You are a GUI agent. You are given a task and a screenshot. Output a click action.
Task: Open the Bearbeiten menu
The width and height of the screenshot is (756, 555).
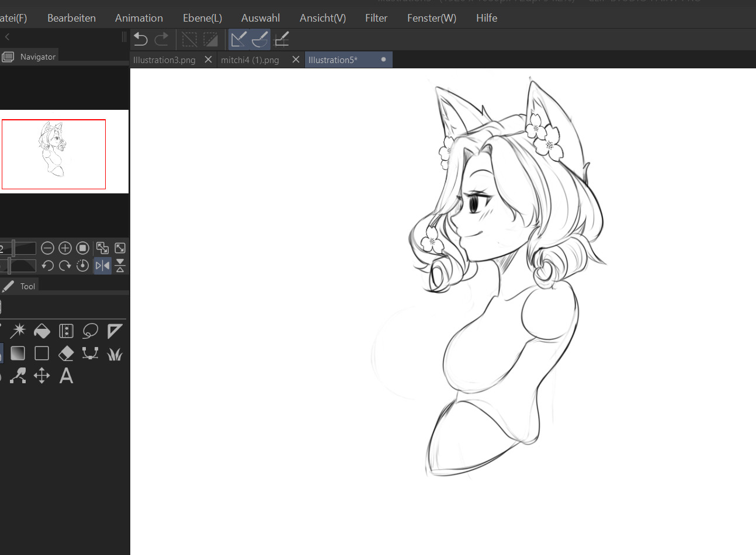71,18
